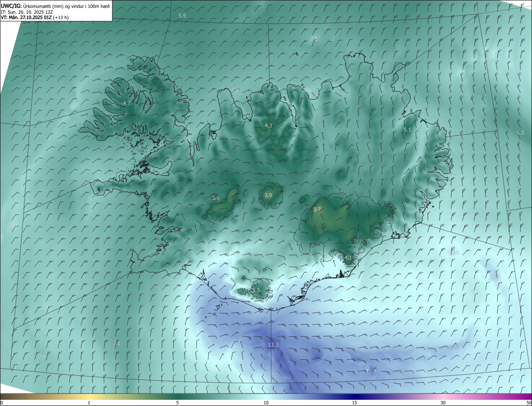Click the 3.7 value on Vatnajökull glacier
The width and height of the screenshot is (532, 406).
point(317,210)
